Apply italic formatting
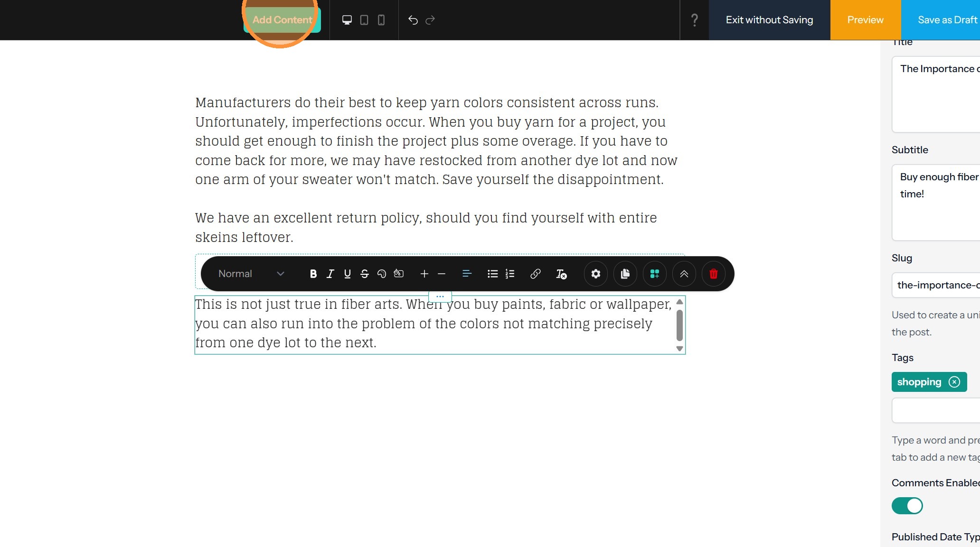The height and width of the screenshot is (547, 980). [330, 274]
